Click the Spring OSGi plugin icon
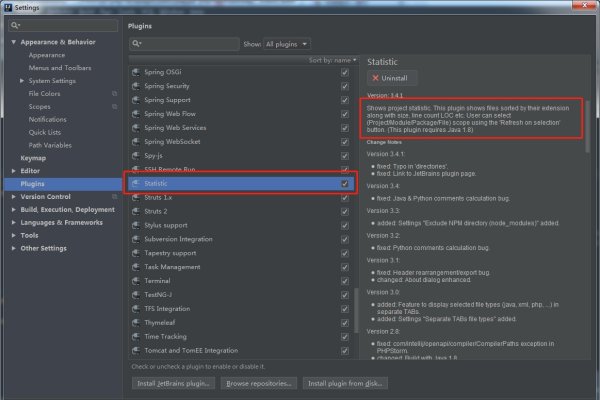The image size is (600, 400). (136, 72)
